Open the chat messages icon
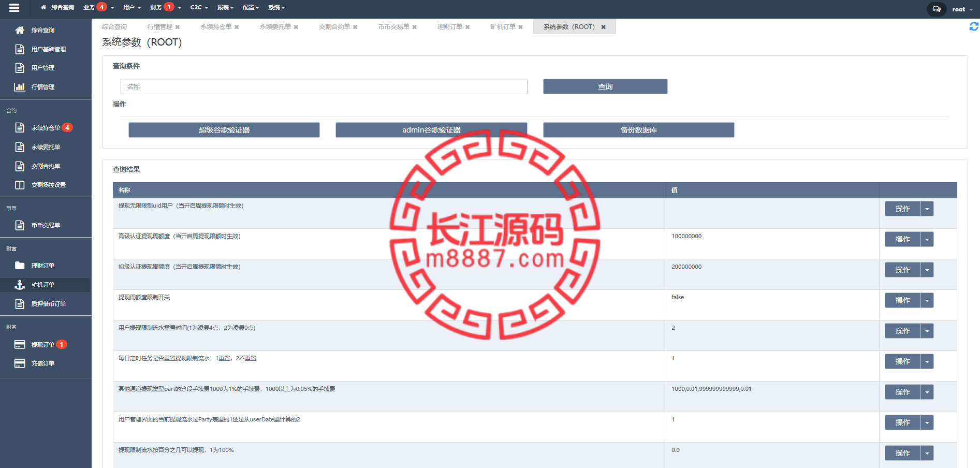The width and height of the screenshot is (980, 468). pos(937,9)
